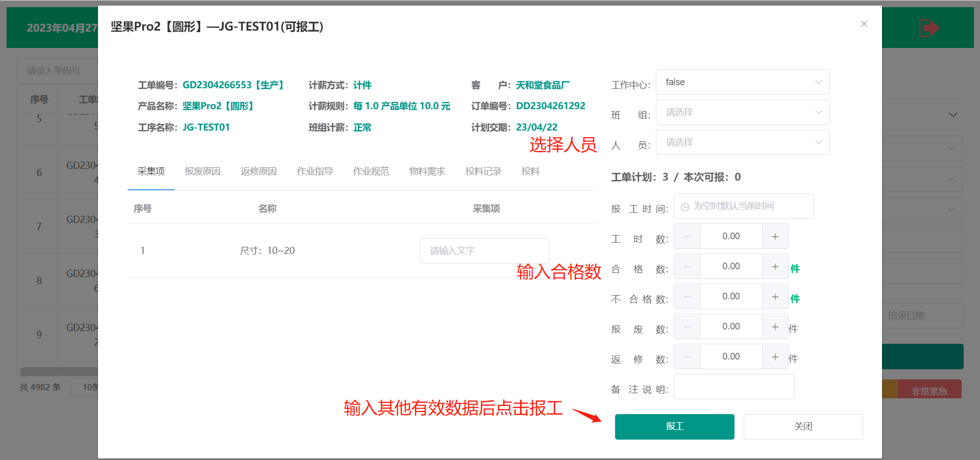This screenshot has height=460, width=980.
Task: Focus the 备注说明 text field
Action: [x=733, y=387]
